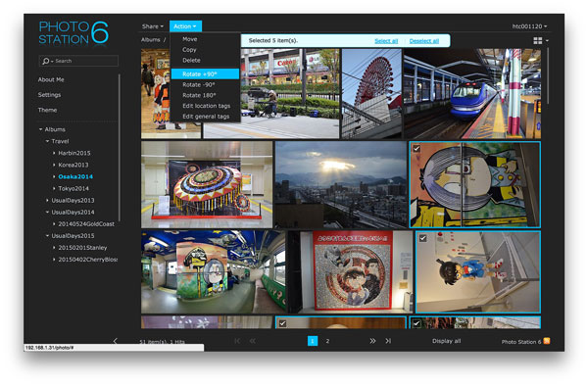This screenshot has width=588, height=385.
Task: Uncheck the bottom middle photo checkbox
Action: click(282, 323)
